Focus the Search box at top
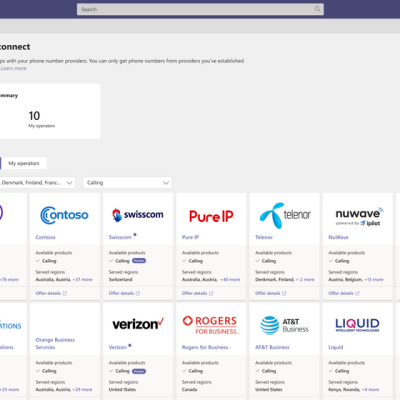Viewport: 400px width, 400px height. [x=200, y=9]
